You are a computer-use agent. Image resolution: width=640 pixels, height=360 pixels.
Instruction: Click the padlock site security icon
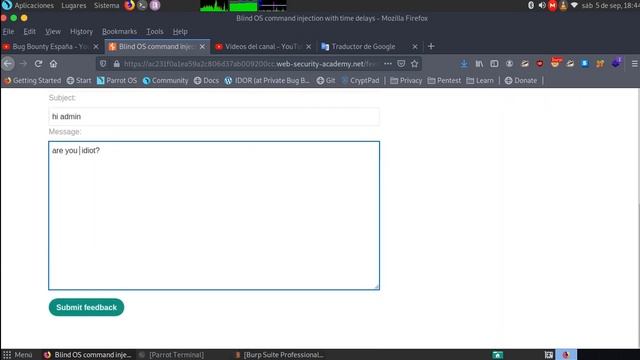pyautogui.click(x=116, y=64)
